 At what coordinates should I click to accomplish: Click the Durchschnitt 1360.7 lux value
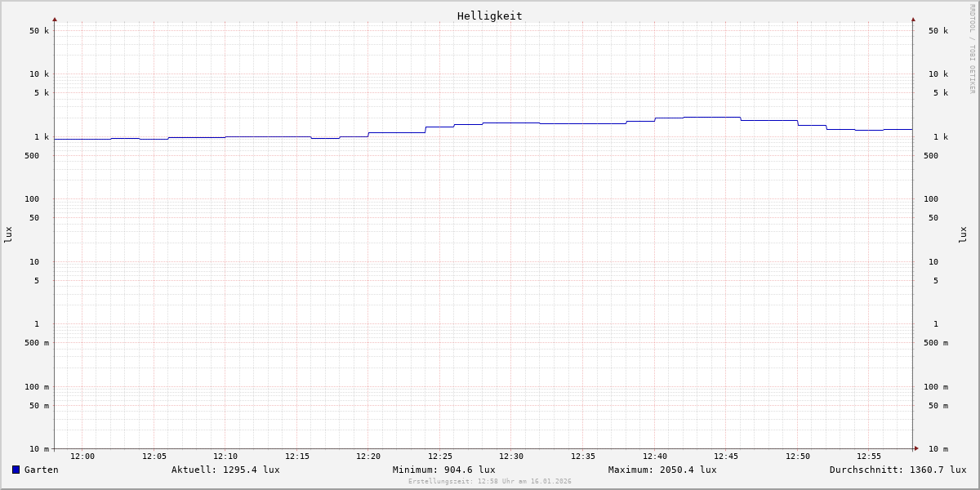click(898, 470)
